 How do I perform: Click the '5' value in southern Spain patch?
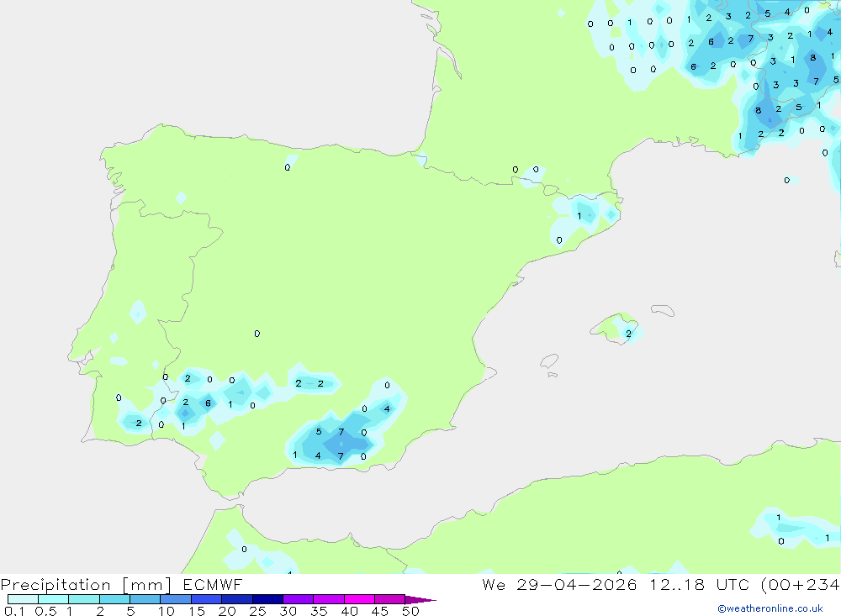(x=319, y=432)
